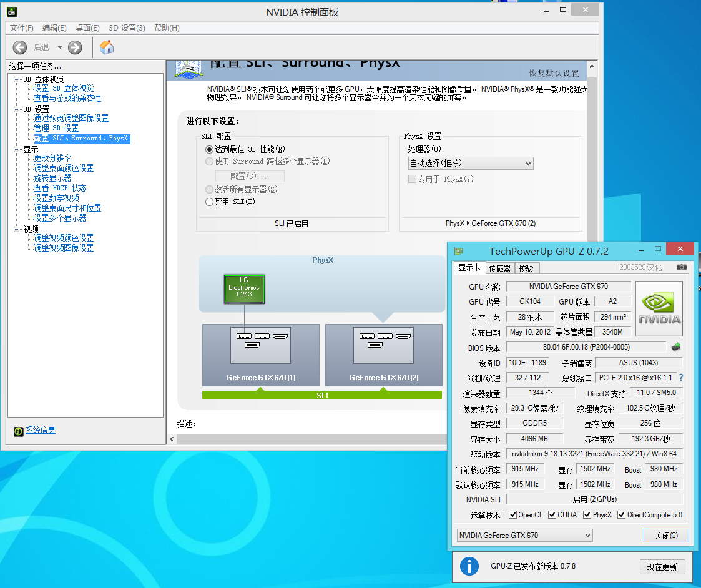Click the blue info icon in update notice
This screenshot has height=588, width=701.
(469, 566)
